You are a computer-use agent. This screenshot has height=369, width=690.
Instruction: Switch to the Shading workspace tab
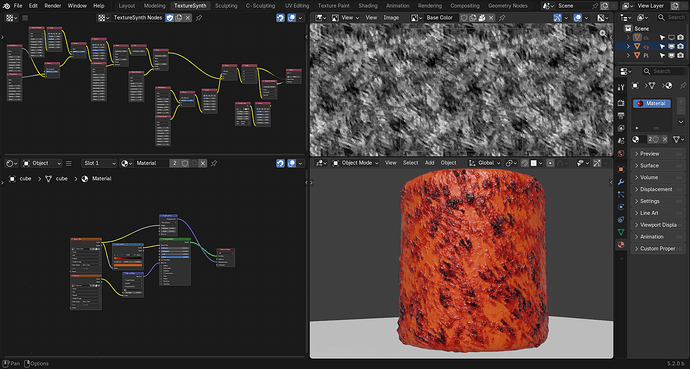(367, 6)
